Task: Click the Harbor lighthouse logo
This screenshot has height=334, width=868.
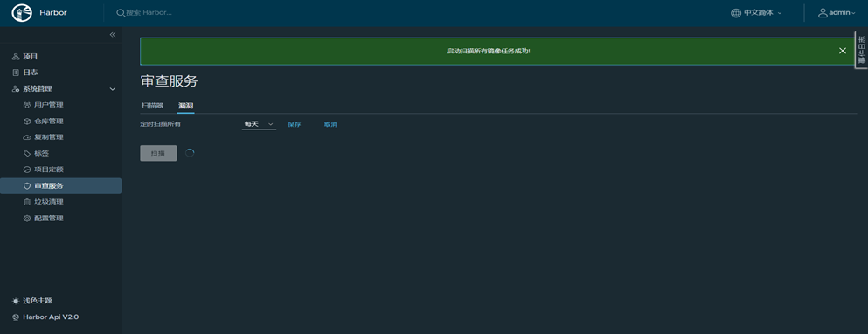Action: coord(22,13)
